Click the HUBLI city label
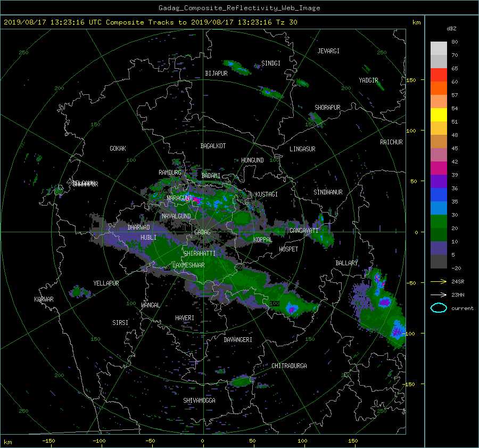 (x=148, y=238)
